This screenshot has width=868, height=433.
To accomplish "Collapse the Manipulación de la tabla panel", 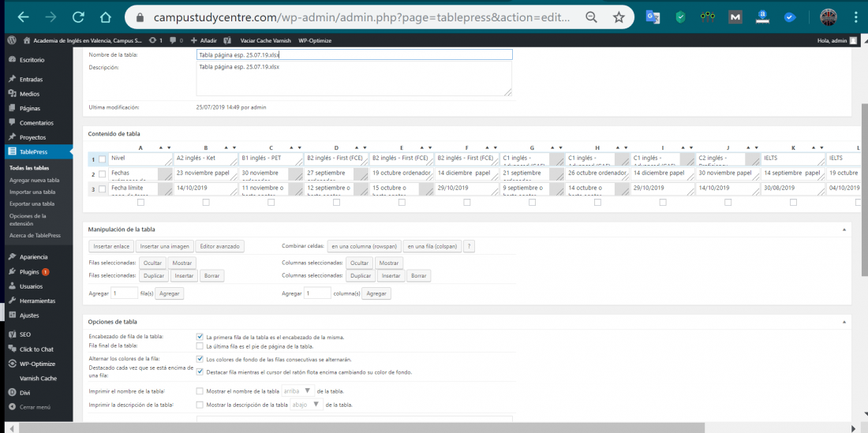I will (x=844, y=229).
